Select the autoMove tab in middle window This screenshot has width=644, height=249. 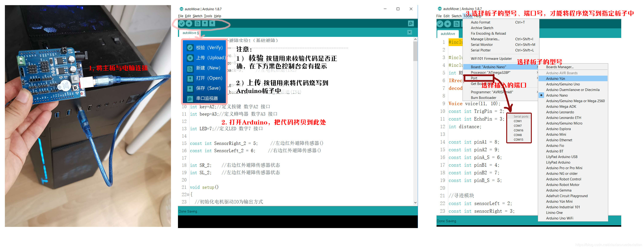click(191, 33)
